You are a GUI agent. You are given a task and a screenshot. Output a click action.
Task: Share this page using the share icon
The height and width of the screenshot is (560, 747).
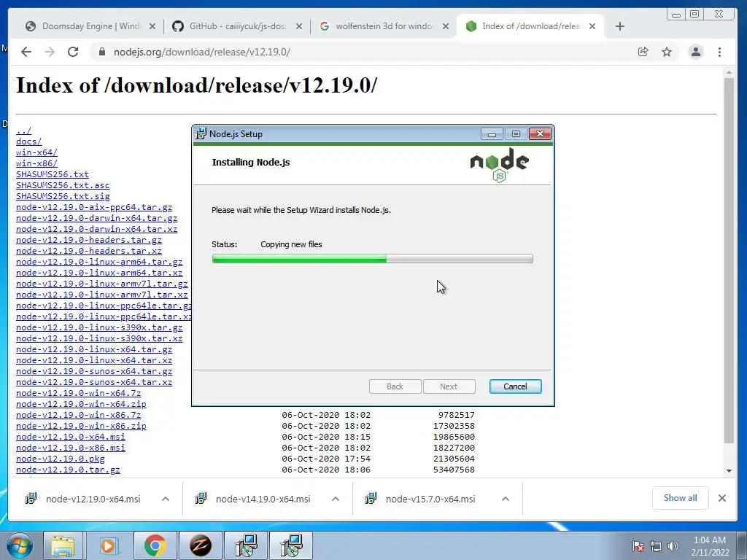pos(643,52)
